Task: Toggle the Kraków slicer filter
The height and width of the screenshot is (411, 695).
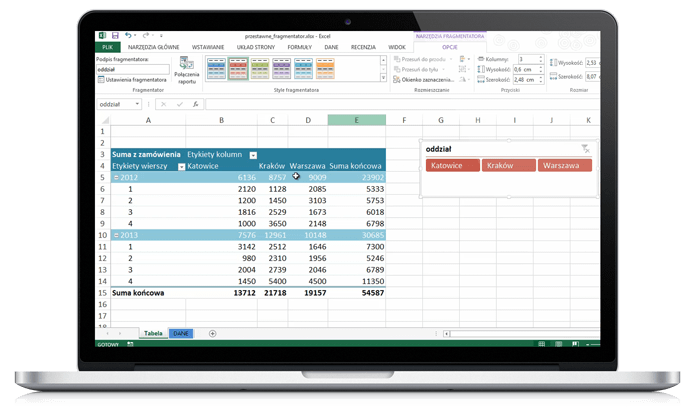Action: (x=507, y=165)
